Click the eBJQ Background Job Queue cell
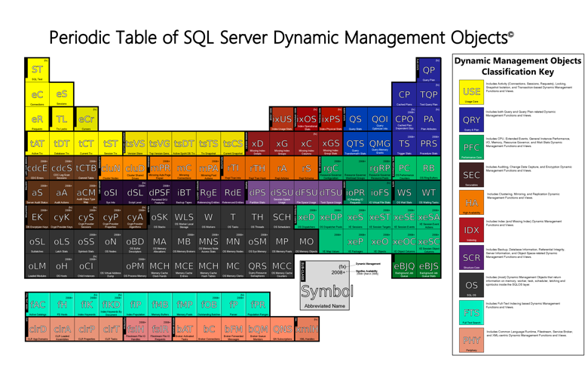 click(x=404, y=266)
